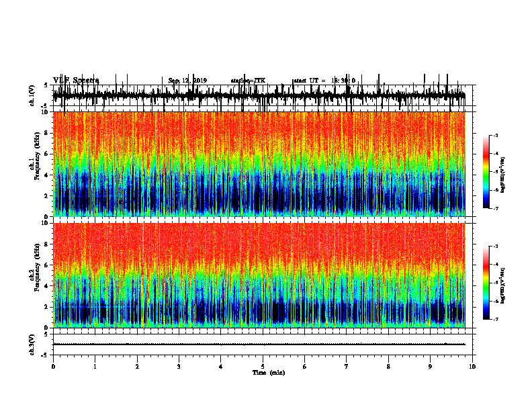
Task: Click the 5 tick label of ch.1(V) axis
Action: (46, 85)
